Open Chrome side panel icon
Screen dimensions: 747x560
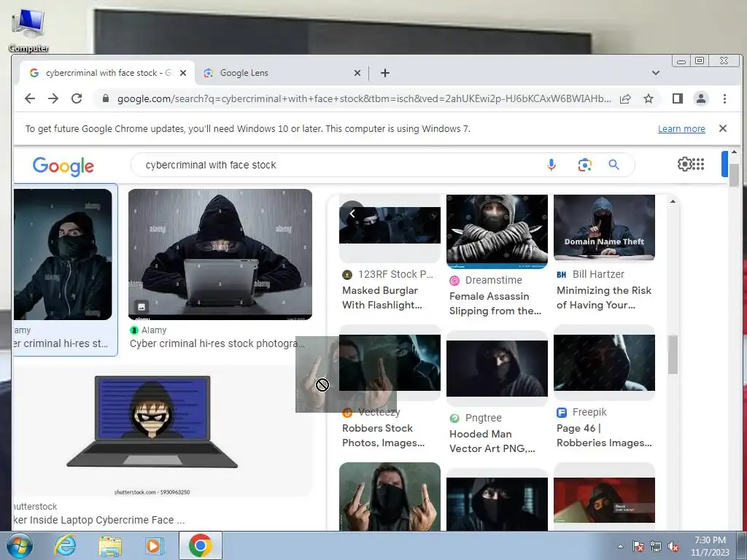coord(678,98)
